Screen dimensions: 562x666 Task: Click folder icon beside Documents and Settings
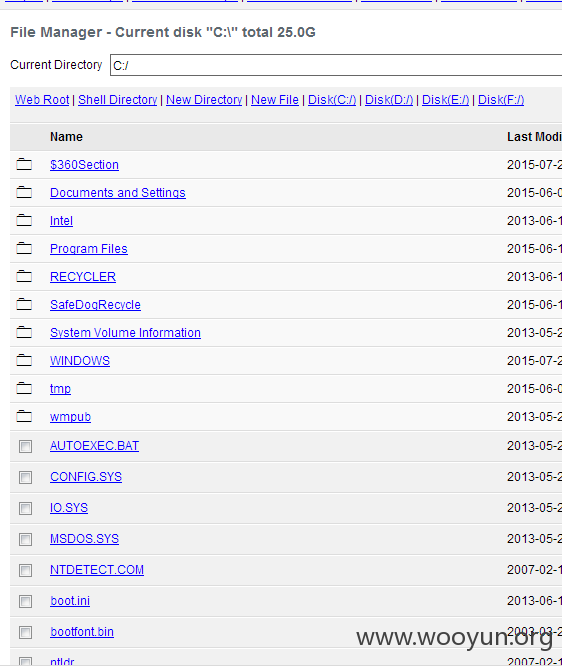[24, 192]
